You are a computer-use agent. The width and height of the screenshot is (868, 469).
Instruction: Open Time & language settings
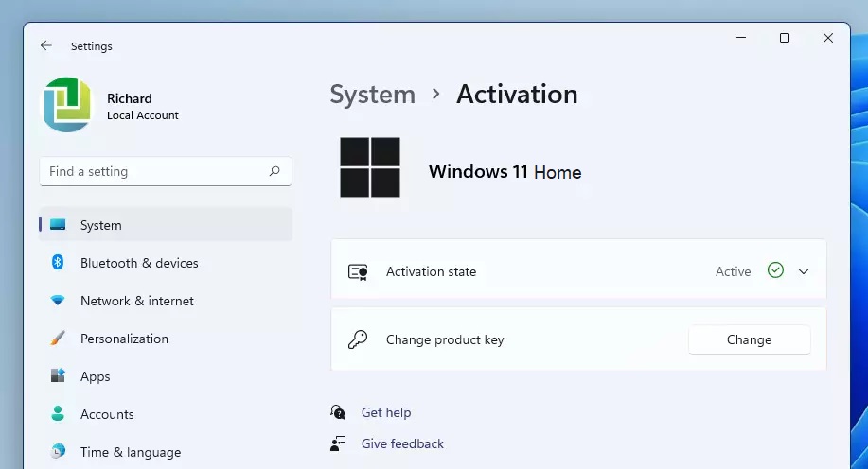coord(166,452)
